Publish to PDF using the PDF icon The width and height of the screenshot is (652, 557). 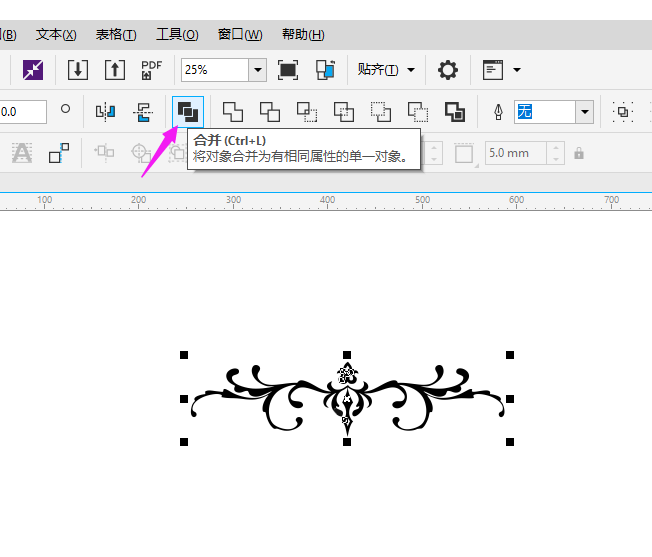pos(151,69)
